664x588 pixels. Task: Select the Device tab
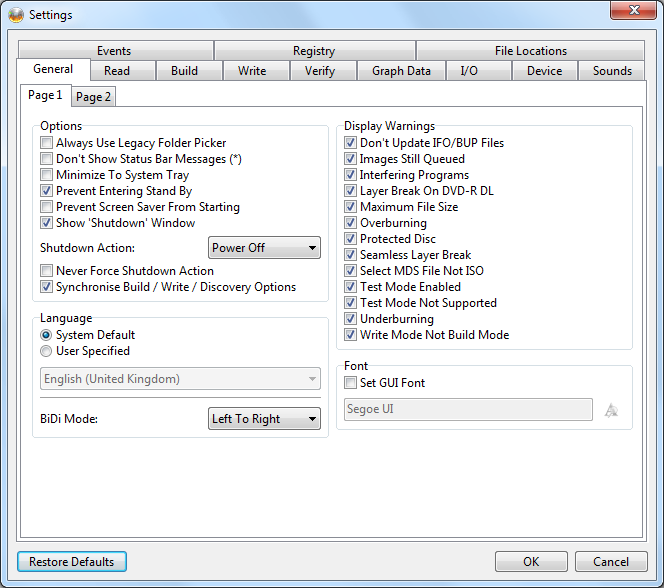(545, 71)
